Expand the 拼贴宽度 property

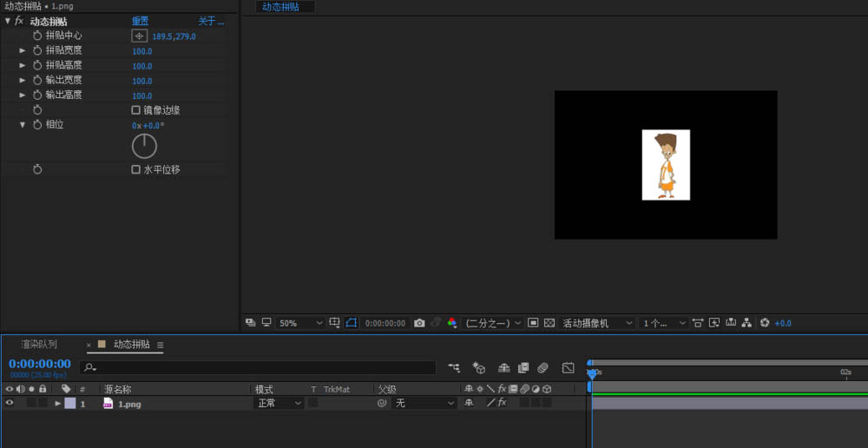[23, 50]
